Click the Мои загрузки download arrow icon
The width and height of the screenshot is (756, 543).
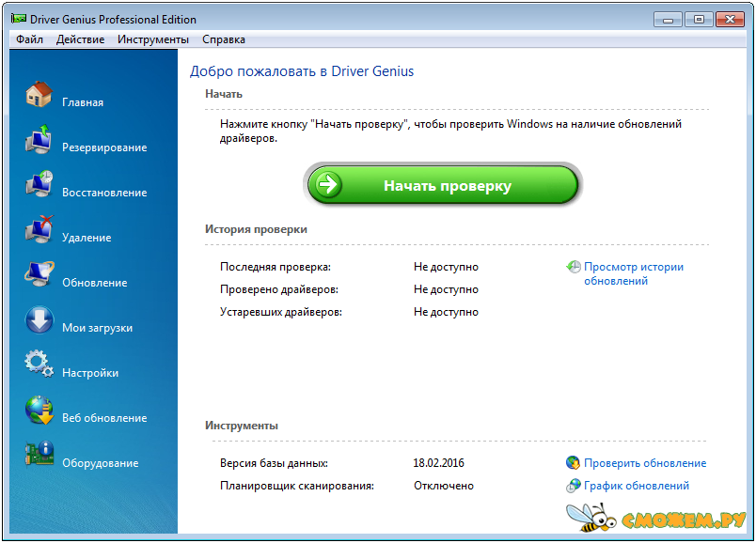click(x=39, y=319)
